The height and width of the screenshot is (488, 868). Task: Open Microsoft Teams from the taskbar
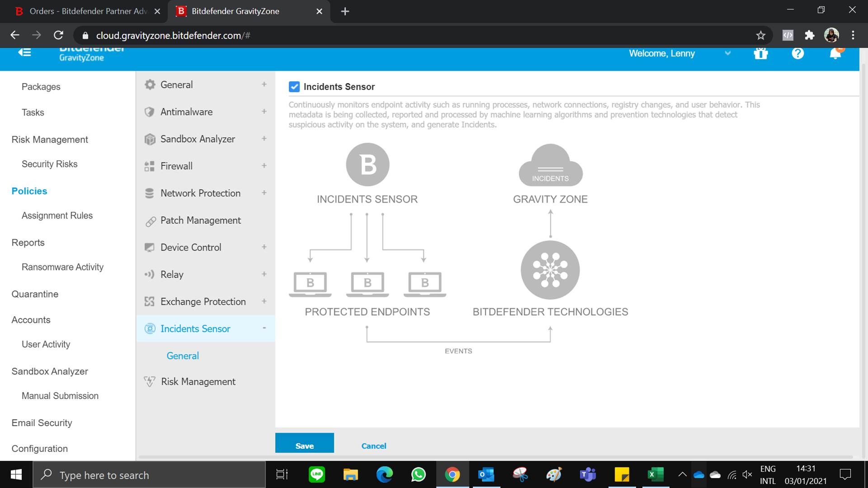pos(588,474)
